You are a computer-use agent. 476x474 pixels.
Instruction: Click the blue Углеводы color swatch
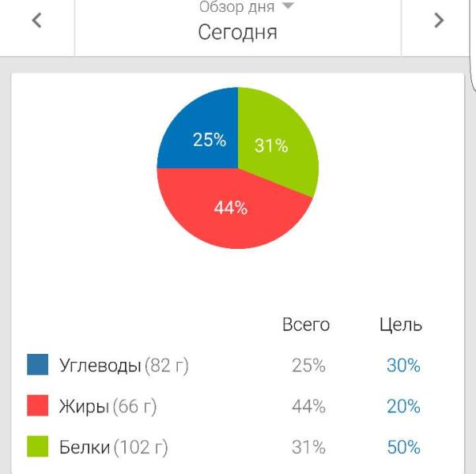tap(38, 364)
